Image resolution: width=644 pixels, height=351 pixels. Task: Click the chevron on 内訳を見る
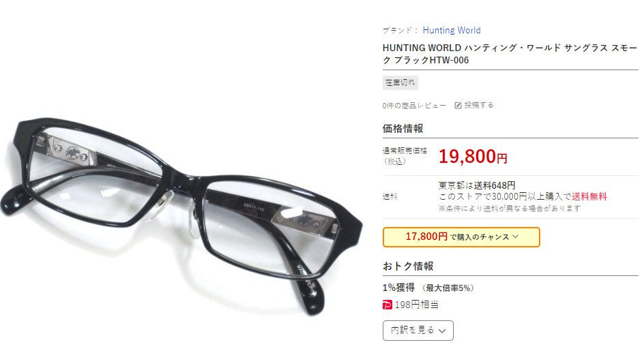click(442, 331)
